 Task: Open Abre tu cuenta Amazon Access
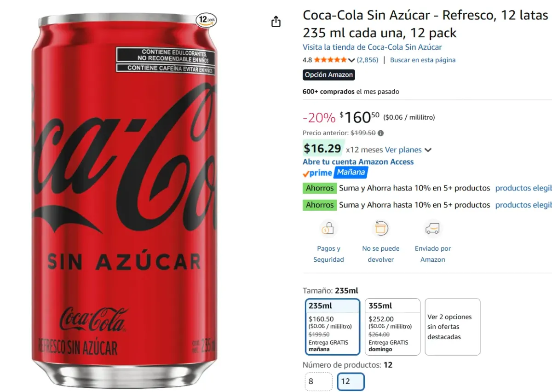click(358, 161)
